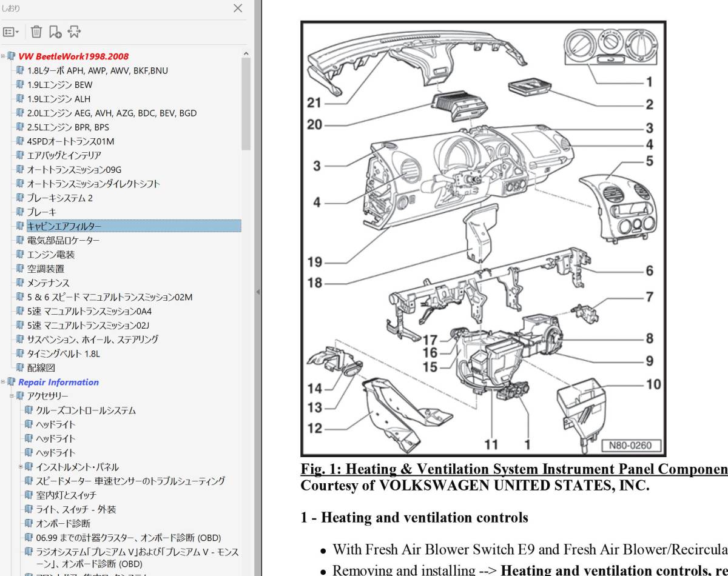This screenshot has height=576, width=728.
Task: Click the '1 - Heating and ventilation controls' heading
Action: pos(414,518)
